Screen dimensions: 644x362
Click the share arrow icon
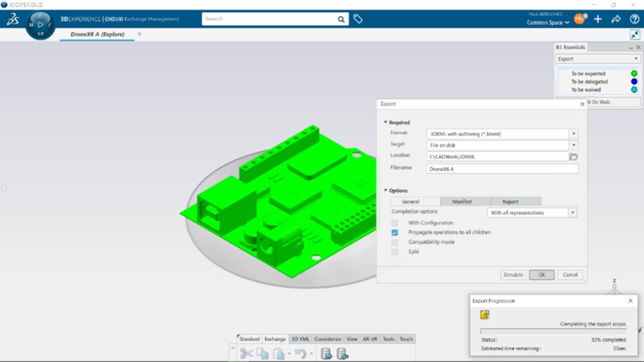(616, 19)
